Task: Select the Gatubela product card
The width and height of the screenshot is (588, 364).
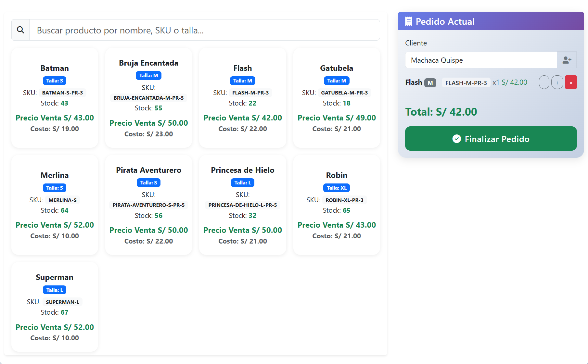Action: 337,98
